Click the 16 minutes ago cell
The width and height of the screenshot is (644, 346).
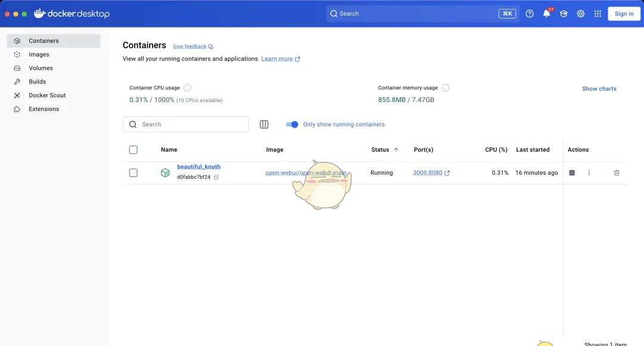pyautogui.click(x=537, y=172)
